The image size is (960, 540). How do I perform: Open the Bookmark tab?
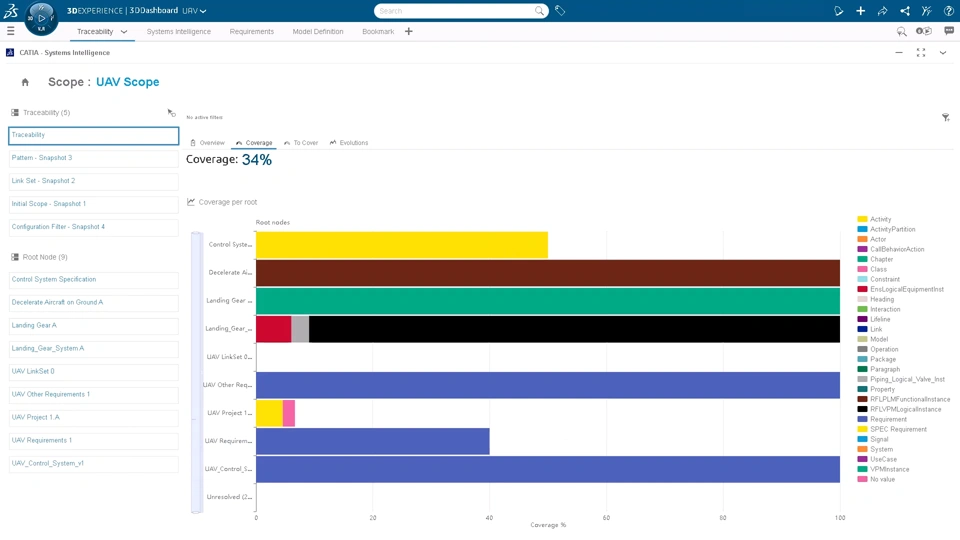tap(378, 31)
